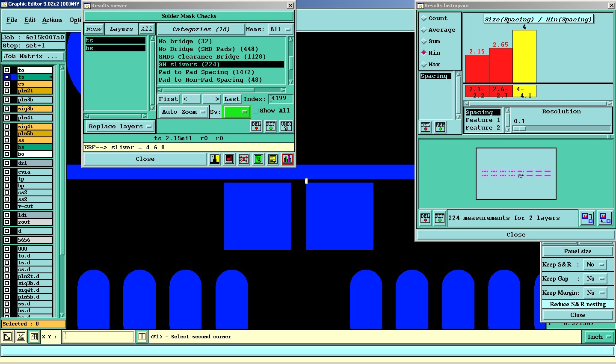Select Min radio option
The width and height of the screenshot is (616, 364).
click(x=424, y=53)
